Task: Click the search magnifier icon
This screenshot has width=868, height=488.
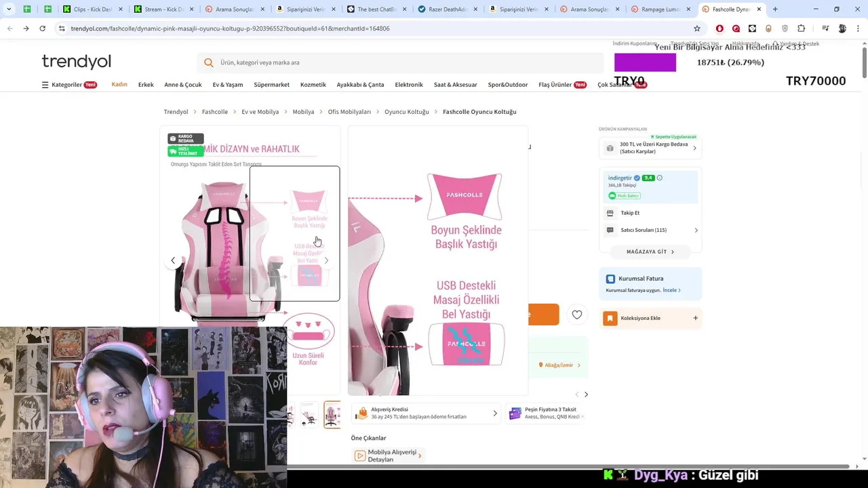Action: click(209, 62)
